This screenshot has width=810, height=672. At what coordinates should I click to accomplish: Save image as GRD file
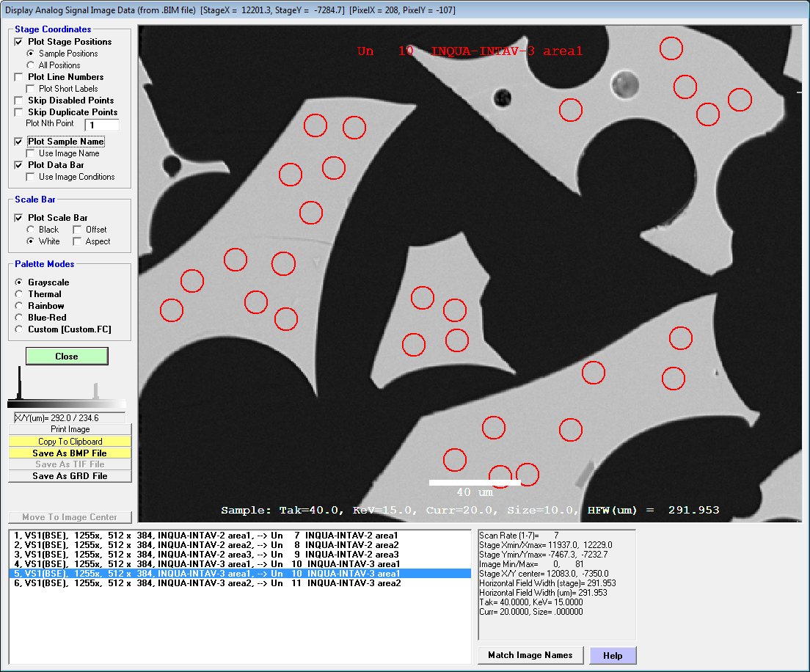coord(70,476)
